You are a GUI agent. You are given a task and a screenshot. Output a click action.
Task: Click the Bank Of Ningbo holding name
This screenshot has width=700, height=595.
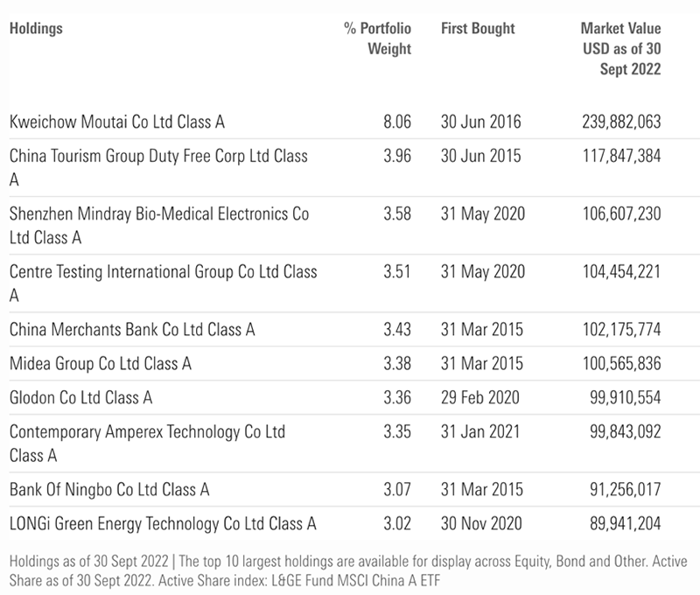coord(109,489)
